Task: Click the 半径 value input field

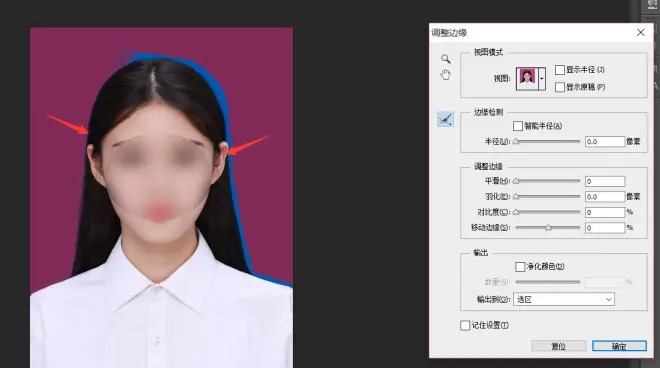Action: [605, 141]
